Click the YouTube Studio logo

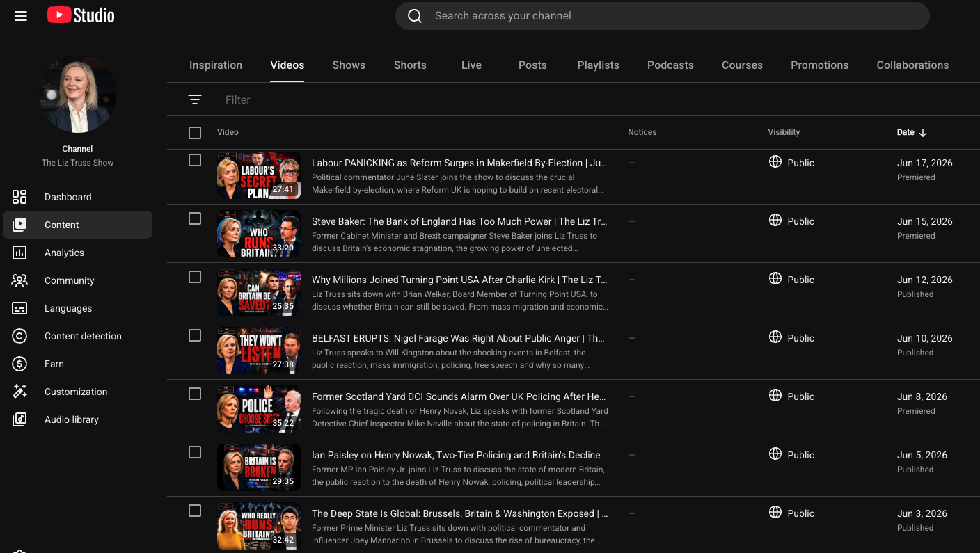[81, 15]
